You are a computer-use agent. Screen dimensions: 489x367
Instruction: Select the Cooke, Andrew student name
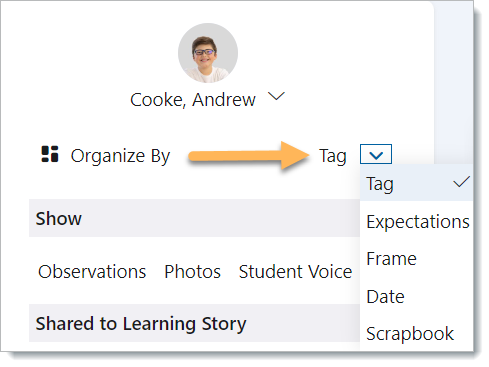point(193,100)
